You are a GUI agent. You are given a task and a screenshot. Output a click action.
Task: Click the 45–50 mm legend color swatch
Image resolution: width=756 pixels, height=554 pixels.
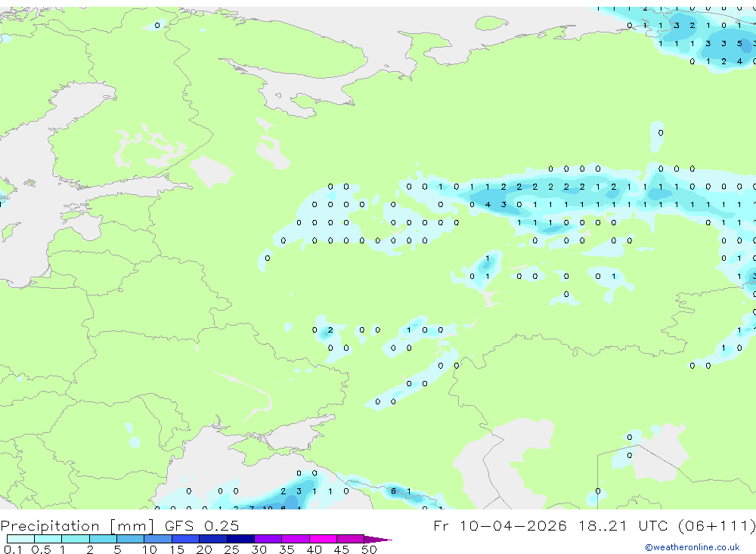click(x=351, y=539)
